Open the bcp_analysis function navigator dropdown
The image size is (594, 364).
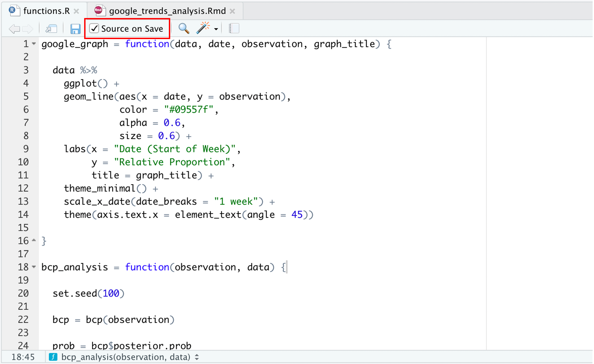tap(197, 357)
